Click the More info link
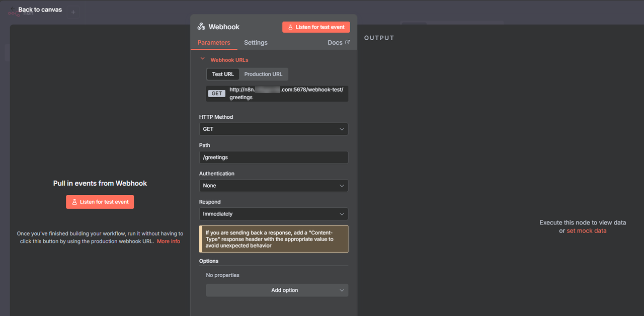The width and height of the screenshot is (644, 316). [169, 241]
